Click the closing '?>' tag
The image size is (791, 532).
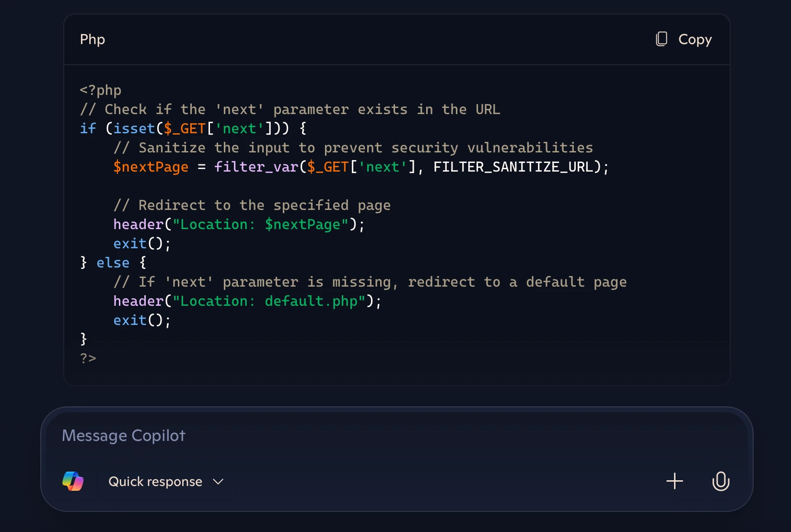[x=88, y=359]
